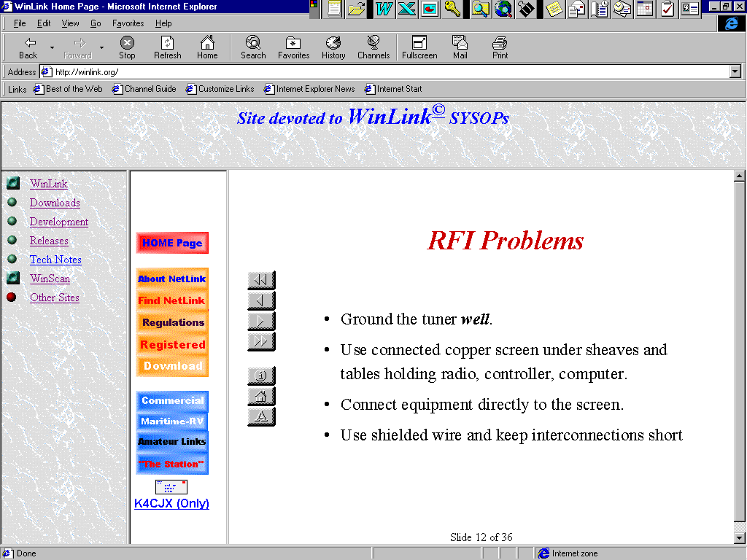Open the WinScan sidebar link
This screenshot has width=747, height=560.
(50, 279)
